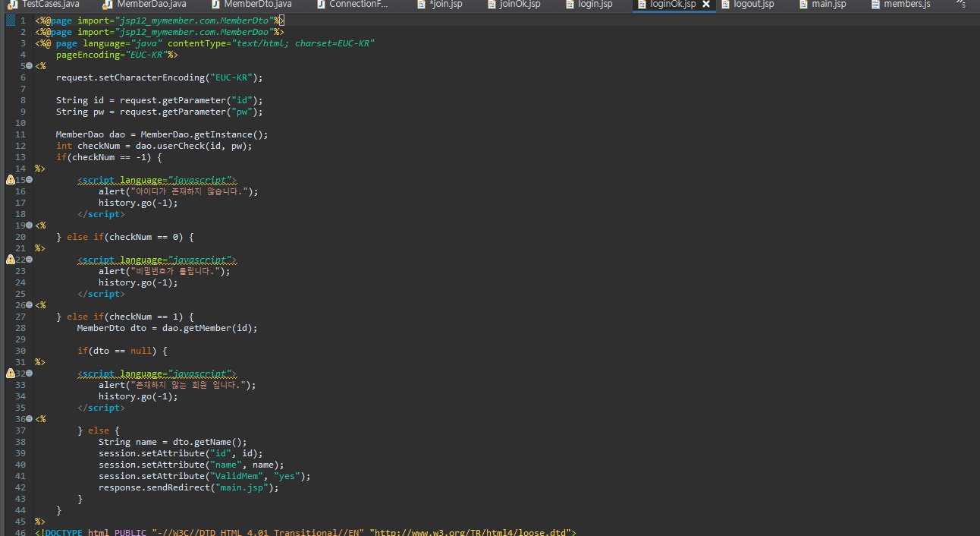Screen dimensions: 980x536
Task: Click the history.go(-1) call on line 24
Action: 138,282
